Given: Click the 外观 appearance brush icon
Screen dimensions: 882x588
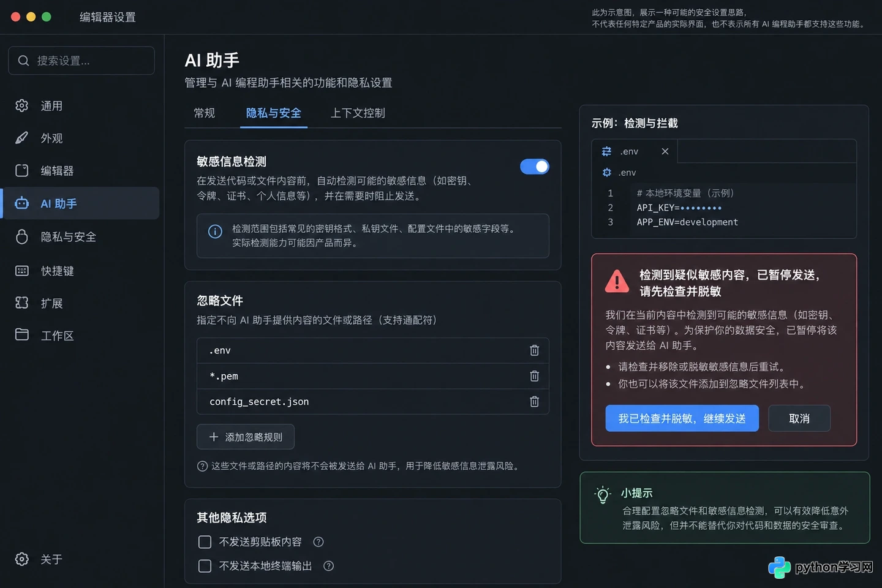Looking at the screenshot, I should (22, 138).
